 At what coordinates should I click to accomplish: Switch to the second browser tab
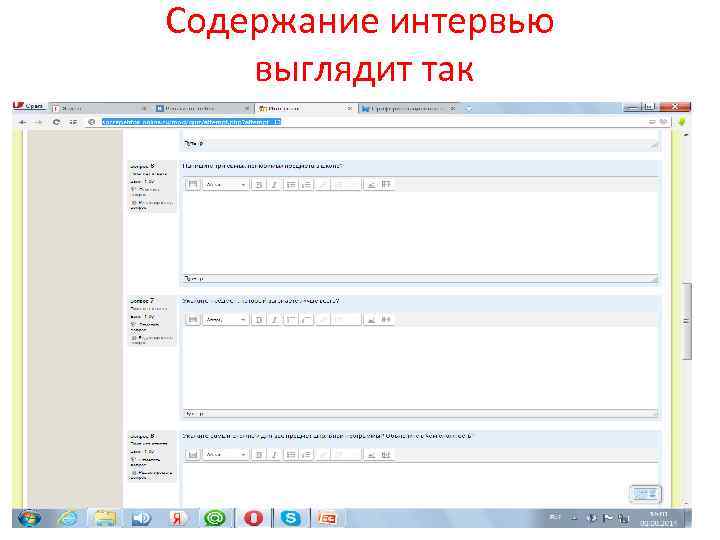(203, 108)
